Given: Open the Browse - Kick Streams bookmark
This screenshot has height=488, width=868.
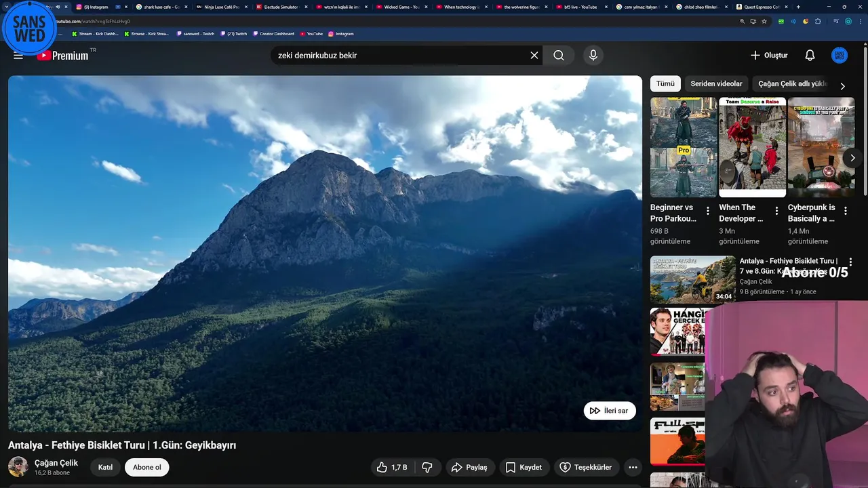Looking at the screenshot, I should point(146,33).
